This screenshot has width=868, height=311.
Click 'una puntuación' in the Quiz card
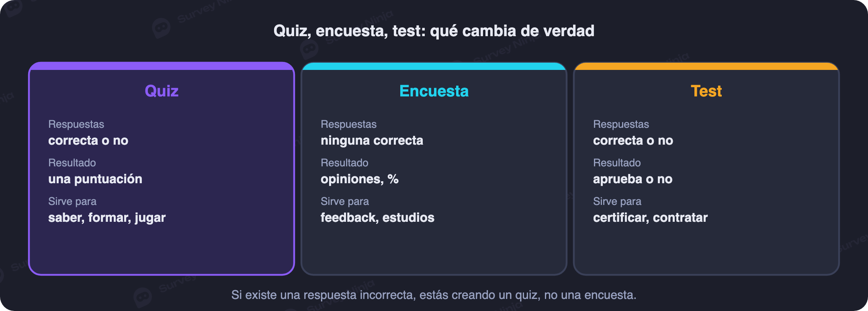(95, 179)
